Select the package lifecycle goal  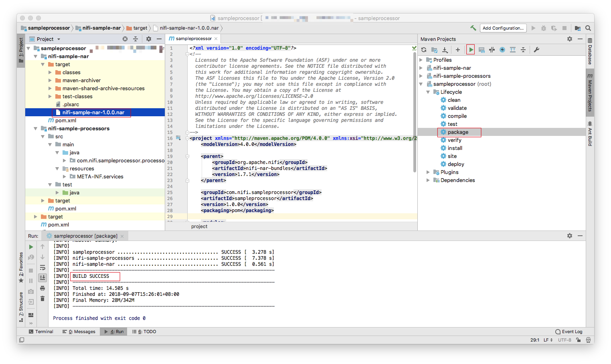tap(458, 132)
